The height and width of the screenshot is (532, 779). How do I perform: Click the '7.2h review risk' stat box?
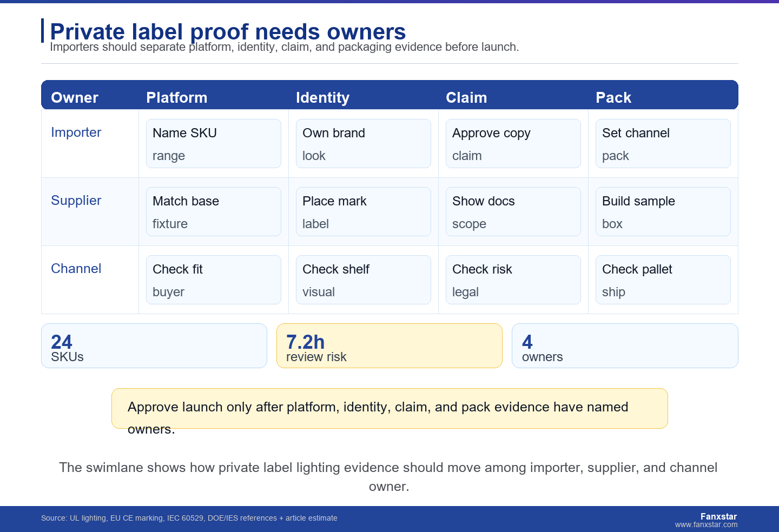tap(389, 346)
